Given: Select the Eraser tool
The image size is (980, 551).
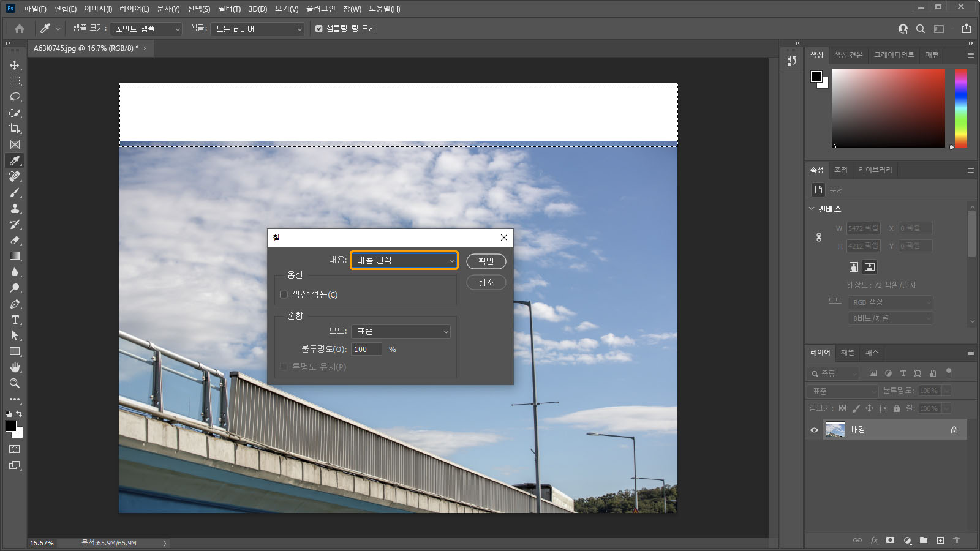Looking at the screenshot, I should click(x=15, y=240).
